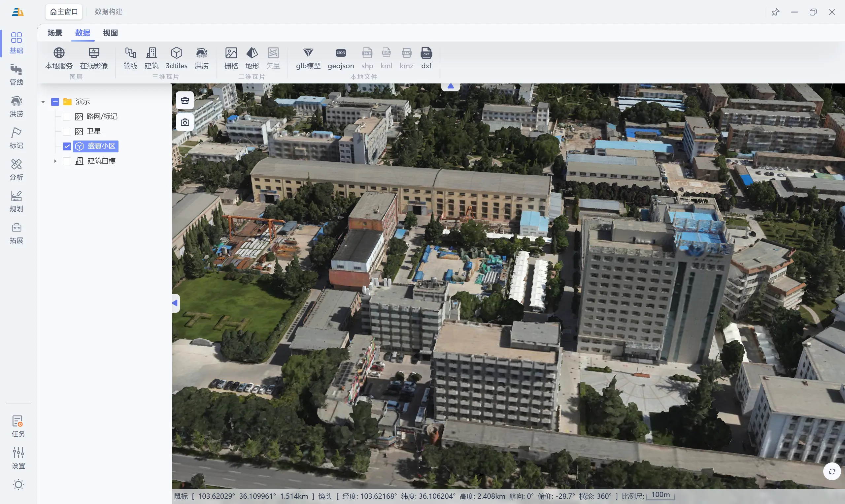Open the 3dtiles tile loader
The image size is (845, 504).
[176, 58]
